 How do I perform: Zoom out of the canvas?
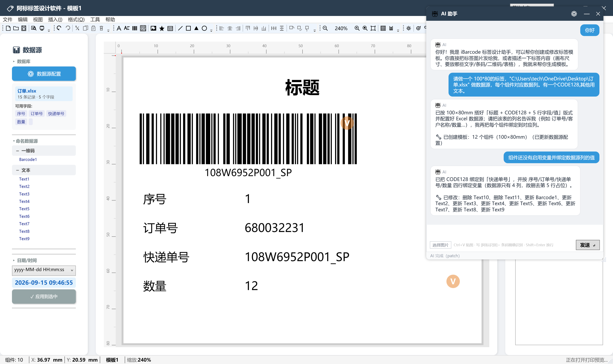[325, 28]
